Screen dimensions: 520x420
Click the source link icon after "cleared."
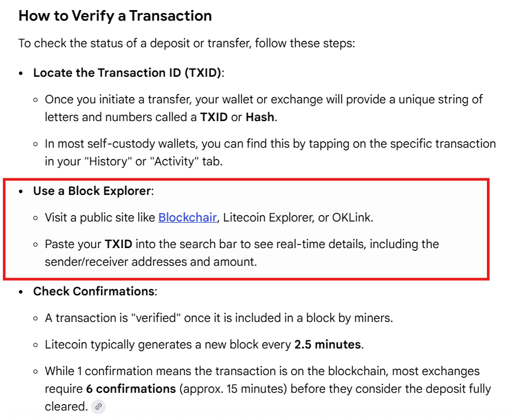[98, 406]
